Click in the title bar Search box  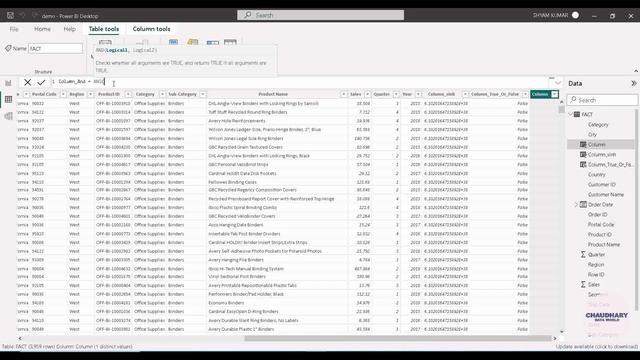321,15
